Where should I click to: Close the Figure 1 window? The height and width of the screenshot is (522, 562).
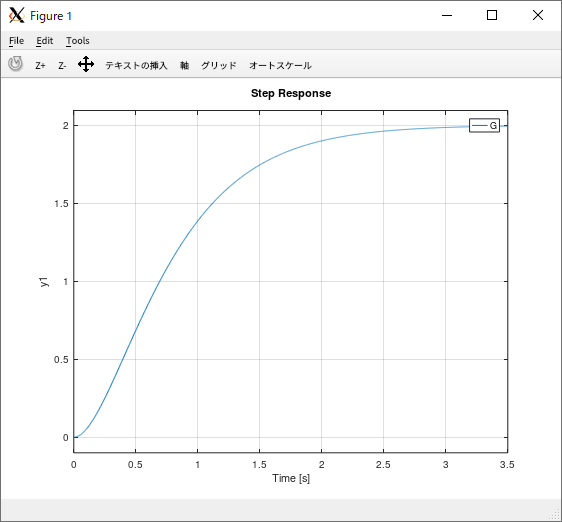pyautogui.click(x=538, y=15)
